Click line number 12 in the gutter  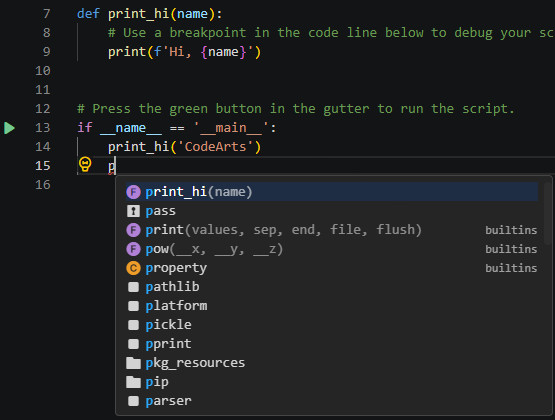pyautogui.click(x=43, y=109)
